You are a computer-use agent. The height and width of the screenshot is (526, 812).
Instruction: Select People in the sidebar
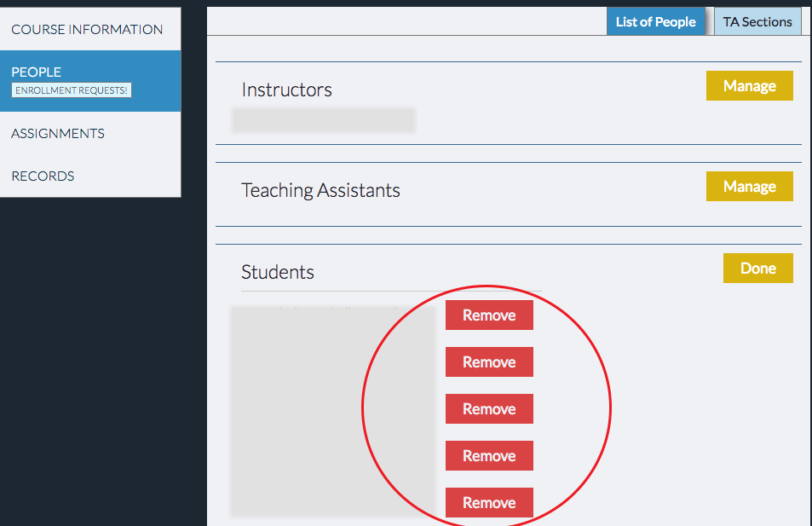tap(37, 72)
